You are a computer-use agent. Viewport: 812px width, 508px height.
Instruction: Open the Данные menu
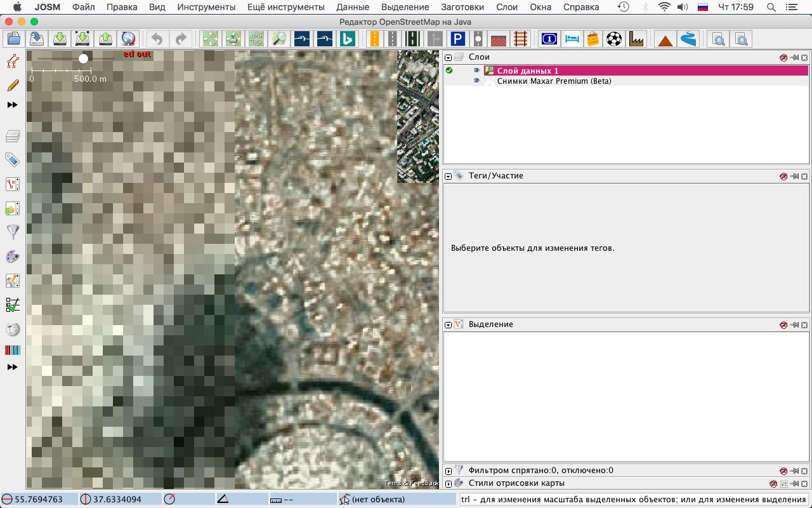point(353,7)
